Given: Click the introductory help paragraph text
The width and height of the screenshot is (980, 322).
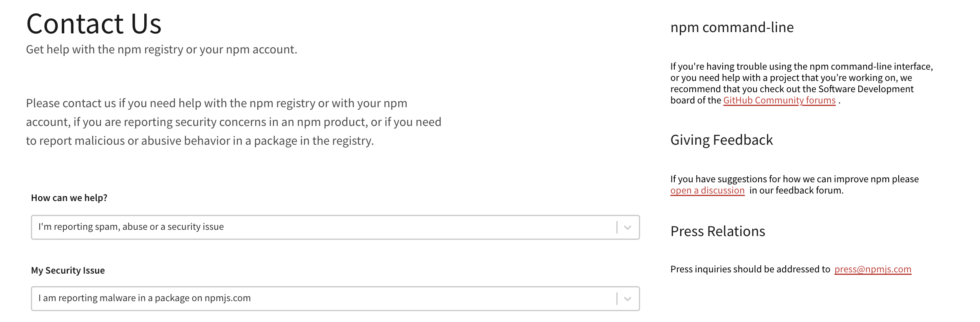Looking at the screenshot, I should point(234,122).
